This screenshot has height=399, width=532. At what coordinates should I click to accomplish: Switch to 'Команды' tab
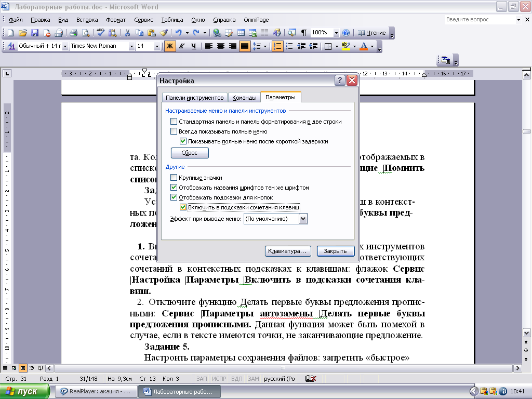coord(244,98)
